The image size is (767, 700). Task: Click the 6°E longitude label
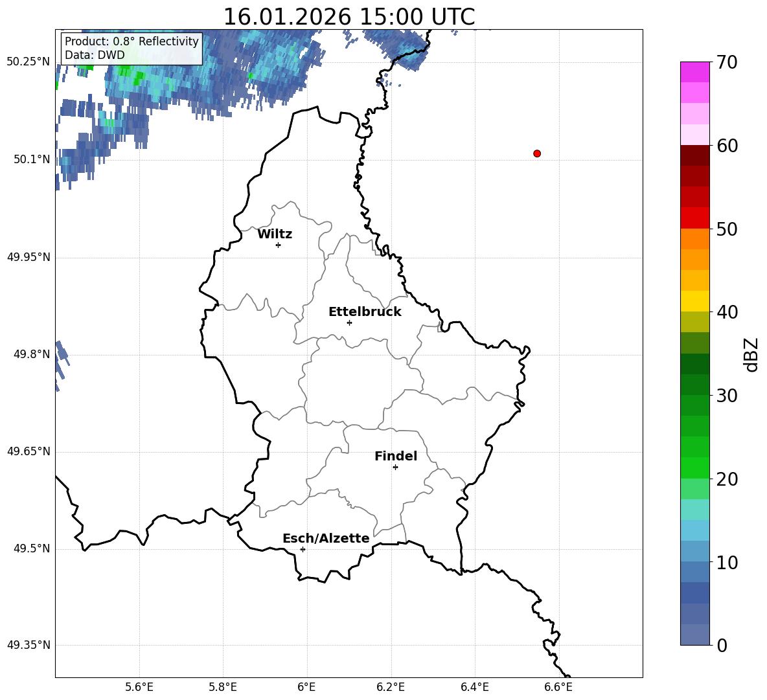click(x=306, y=687)
